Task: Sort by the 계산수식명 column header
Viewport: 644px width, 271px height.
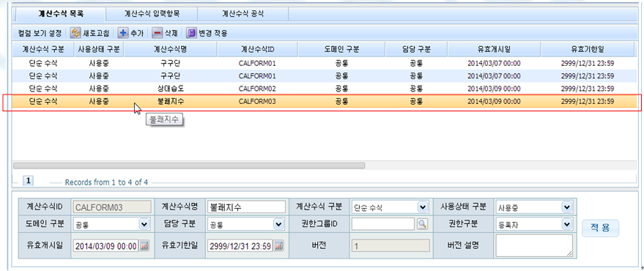Action: (171, 50)
